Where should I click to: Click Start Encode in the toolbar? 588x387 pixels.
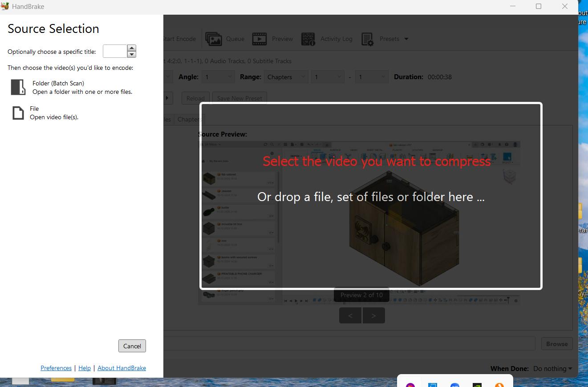pyautogui.click(x=179, y=39)
